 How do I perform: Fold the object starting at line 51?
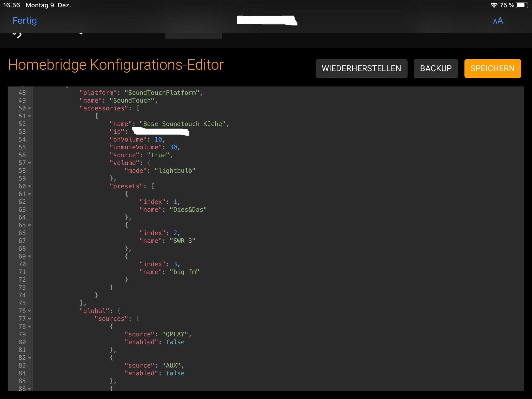point(29,116)
